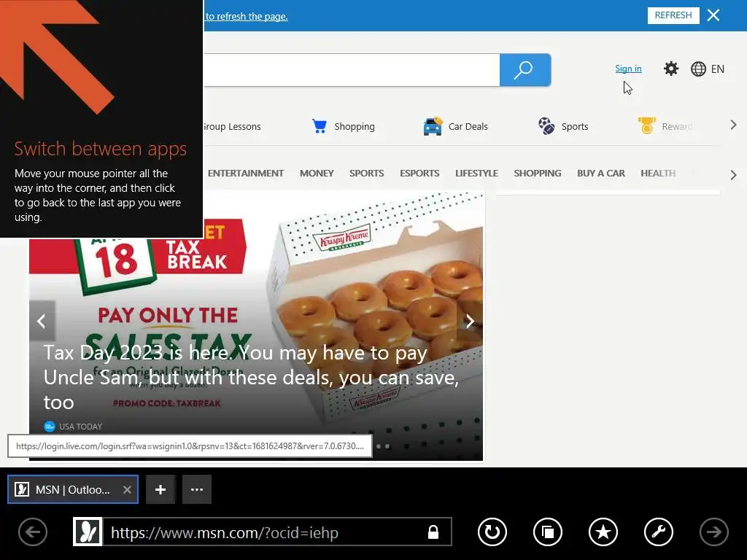Viewport: 747px width, 560px height.
Task: Click the web search input field
Action: [352, 70]
